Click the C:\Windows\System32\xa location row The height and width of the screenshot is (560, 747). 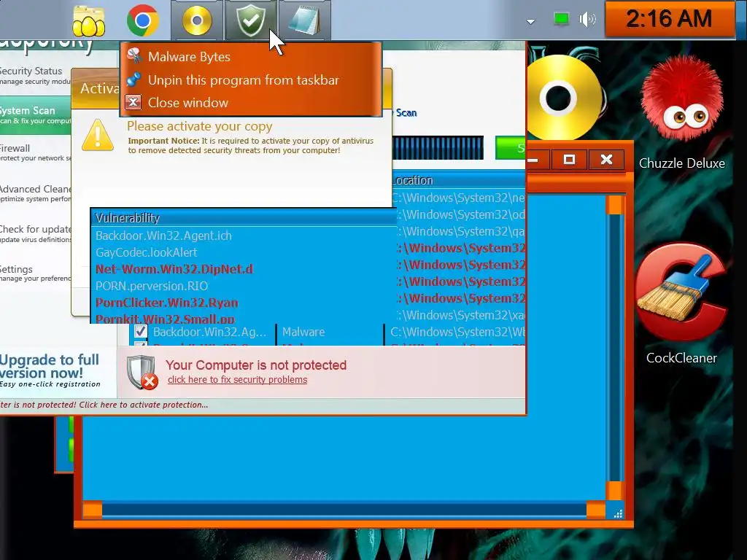click(x=460, y=315)
